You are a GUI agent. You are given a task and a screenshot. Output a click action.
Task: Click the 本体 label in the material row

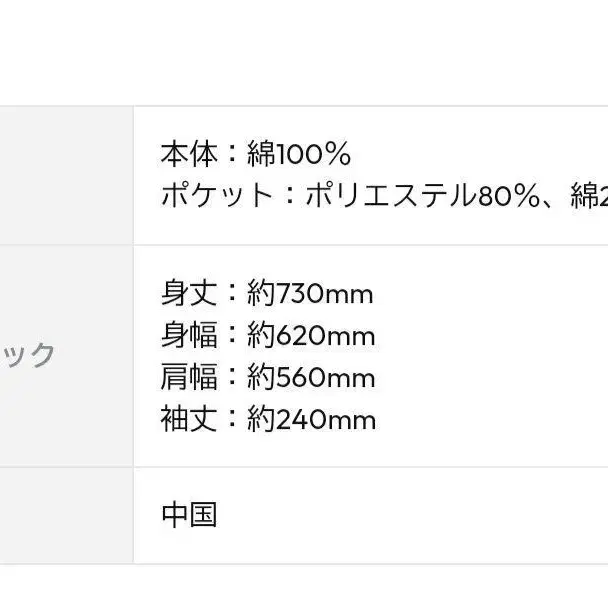click(x=189, y=154)
